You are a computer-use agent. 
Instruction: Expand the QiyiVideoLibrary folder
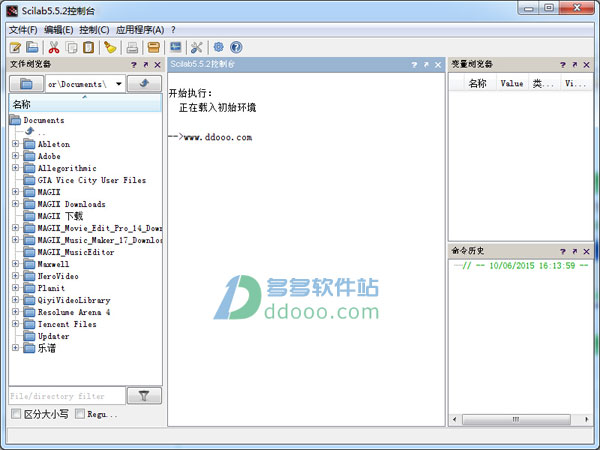[15, 300]
